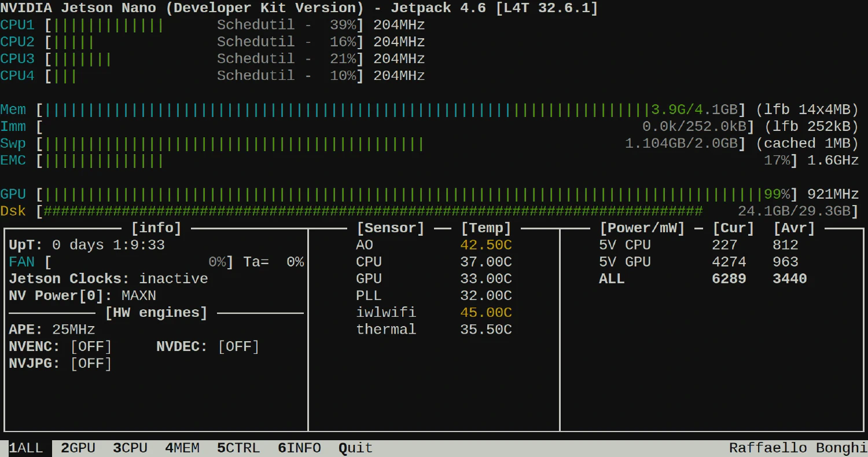The image size is (868, 457).
Task: Click the Jetson Clocks inactive status
Action: [173, 279]
